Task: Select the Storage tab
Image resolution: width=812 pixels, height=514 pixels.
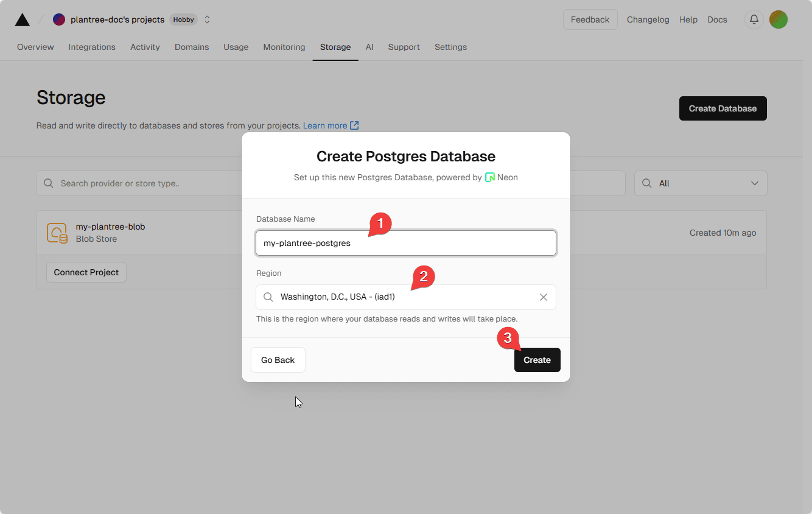Action: pos(335,47)
